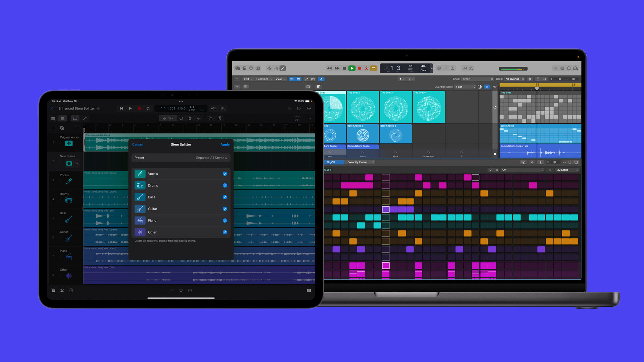This screenshot has width=644, height=362.
Task: Select the scissors split tool on the iPad toolbar
Action: [x=190, y=118]
